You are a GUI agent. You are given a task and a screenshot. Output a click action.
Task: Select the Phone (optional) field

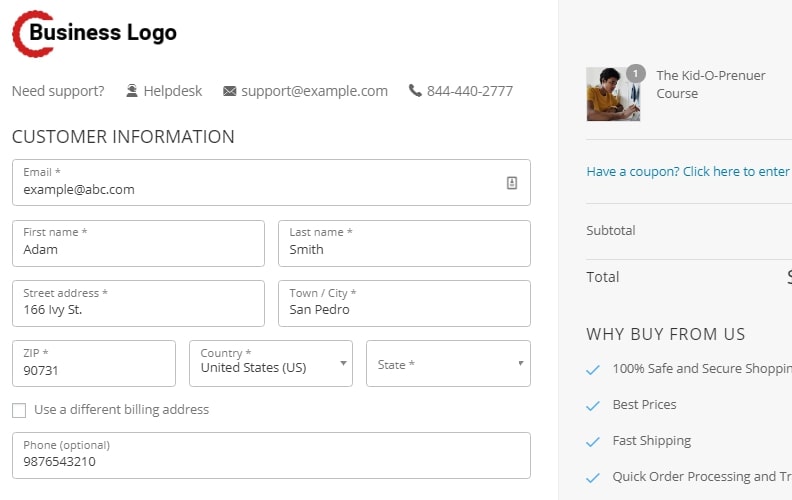click(x=271, y=456)
